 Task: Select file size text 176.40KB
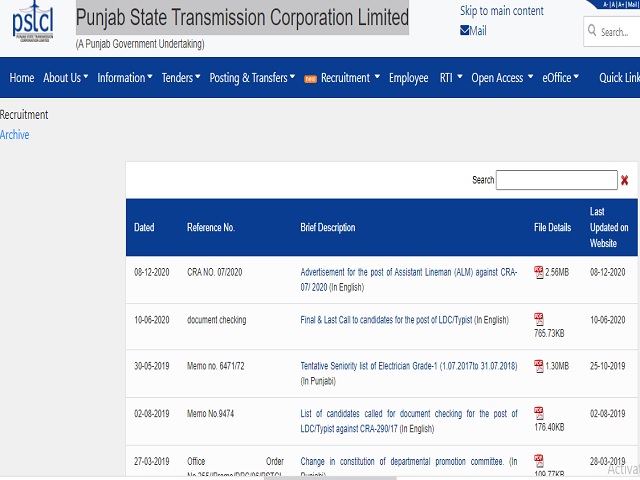point(549,427)
